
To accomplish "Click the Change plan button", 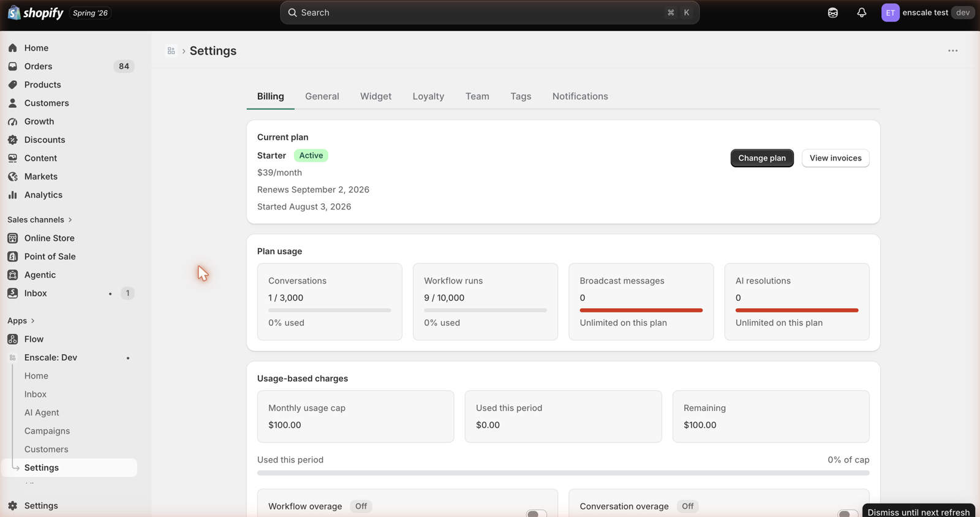I will point(762,158).
